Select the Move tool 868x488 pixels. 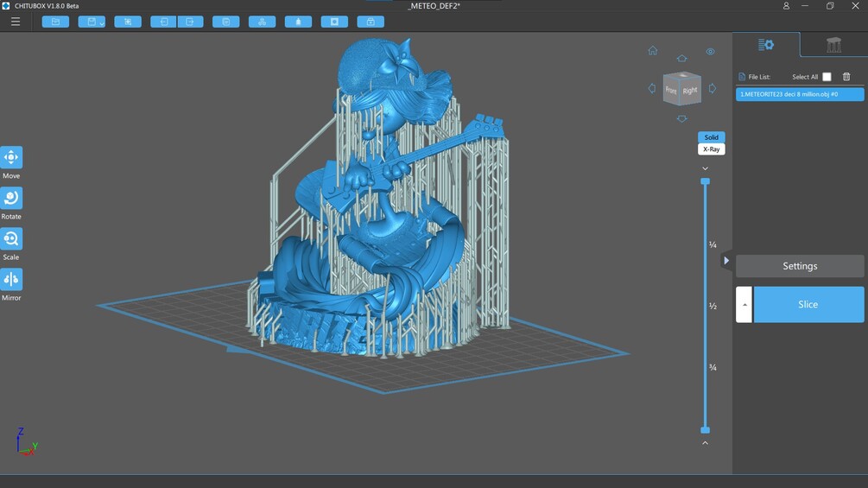11,158
